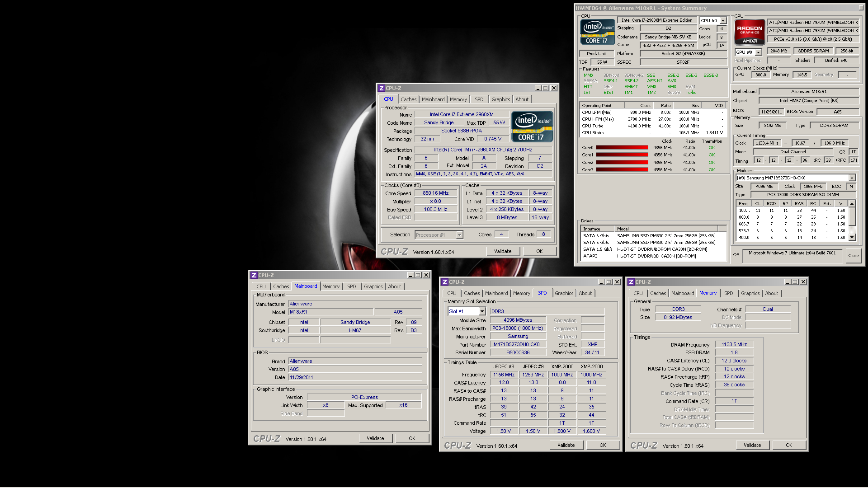Open Graphics tab in CPU-Z CPU window

point(500,99)
